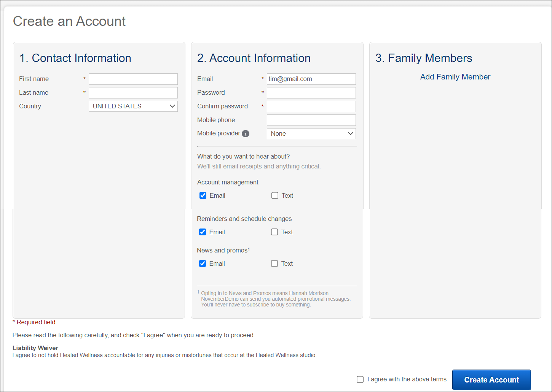The image size is (552, 392).
Task: Enable Text for Reminders and schedule changes
Action: [x=275, y=232]
